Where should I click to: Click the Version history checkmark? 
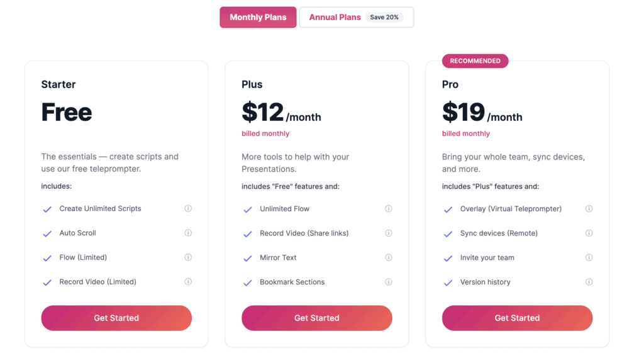pyautogui.click(x=448, y=282)
